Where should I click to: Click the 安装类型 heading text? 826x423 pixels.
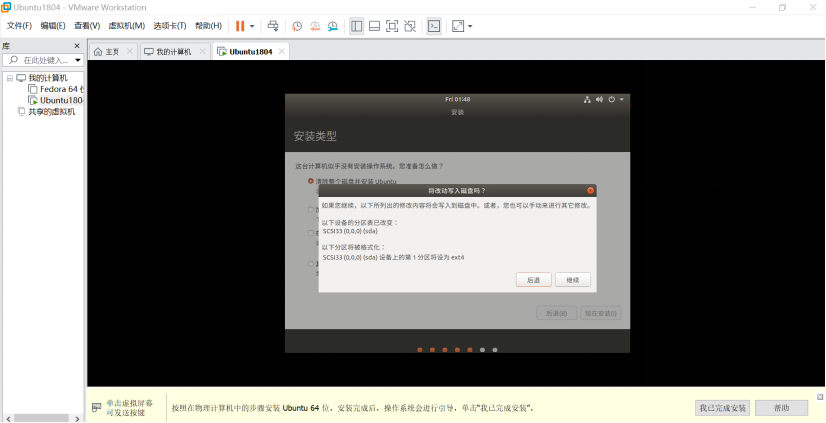[315, 136]
